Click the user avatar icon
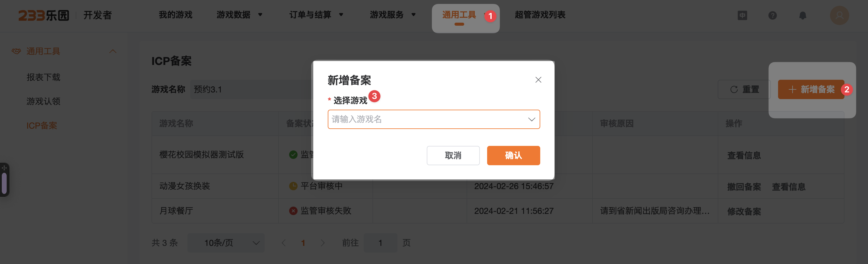The image size is (868, 264). (839, 15)
